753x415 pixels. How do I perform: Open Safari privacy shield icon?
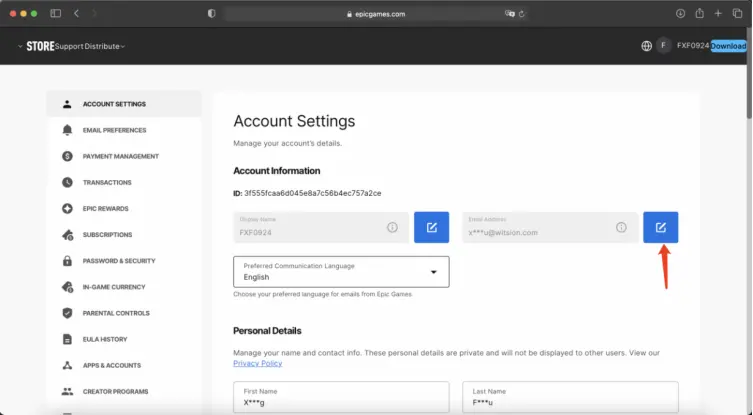coord(211,13)
